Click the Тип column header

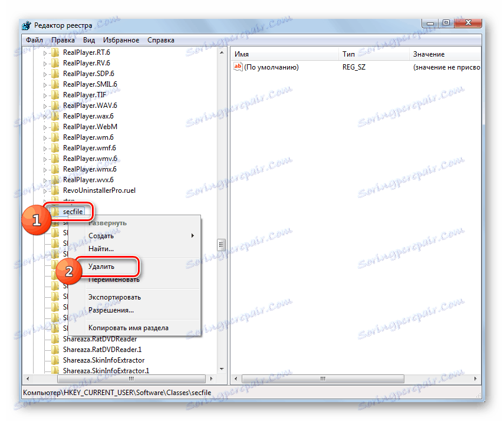(x=374, y=54)
